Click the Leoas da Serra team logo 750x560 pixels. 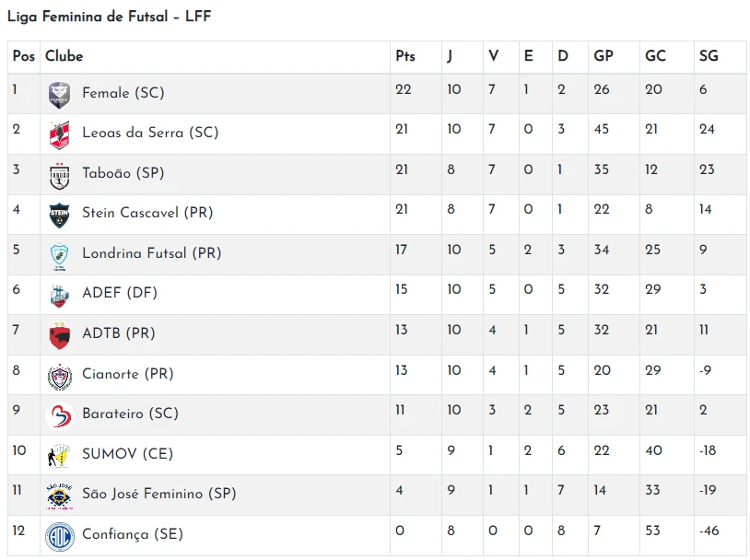point(60,134)
